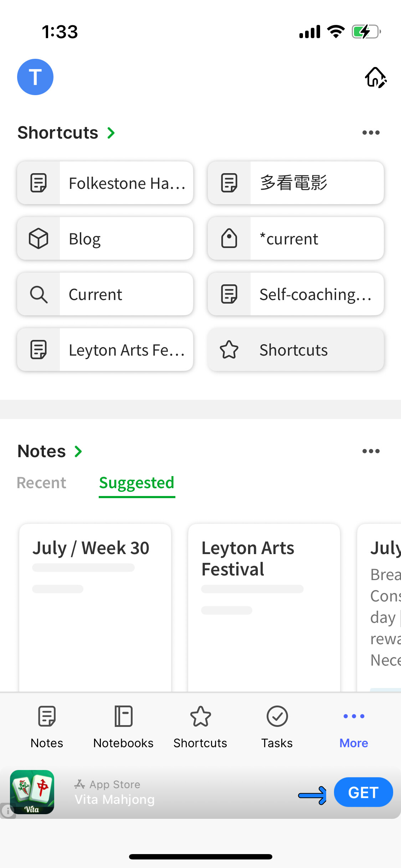Open the Current saved search shortcut
Image resolution: width=401 pixels, height=868 pixels.
point(105,294)
